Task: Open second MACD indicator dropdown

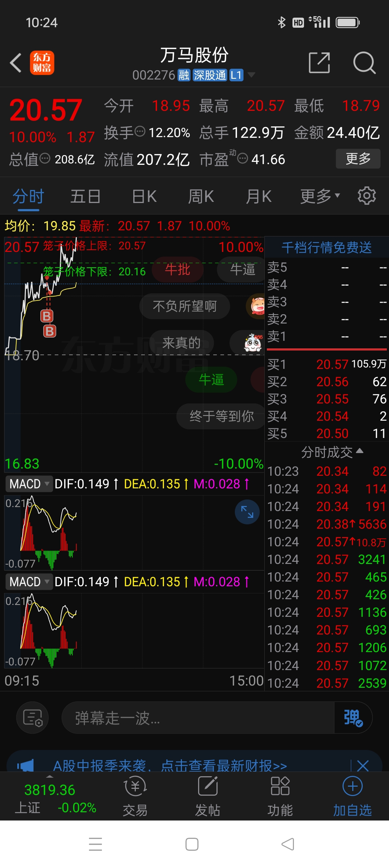Action: tap(29, 582)
